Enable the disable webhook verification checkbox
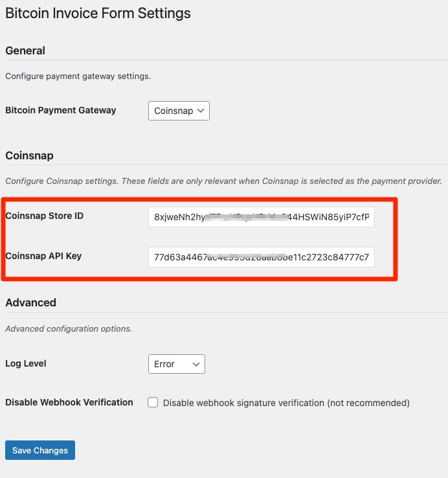Viewport: 448px width, 478px height. (x=153, y=402)
